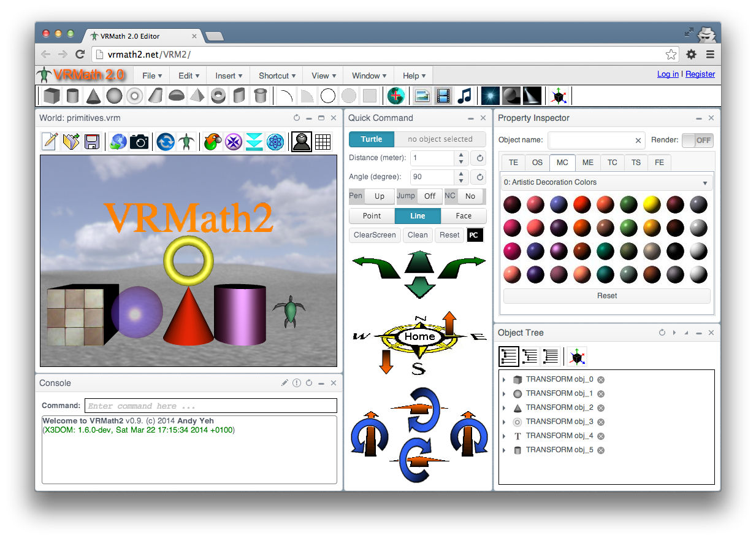Open the Insert menu

coord(229,75)
